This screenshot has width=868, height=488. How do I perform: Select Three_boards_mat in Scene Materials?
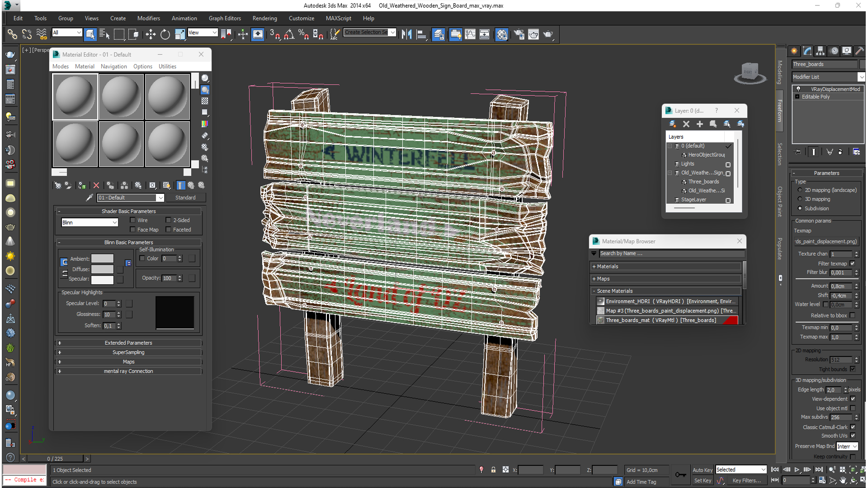(667, 320)
